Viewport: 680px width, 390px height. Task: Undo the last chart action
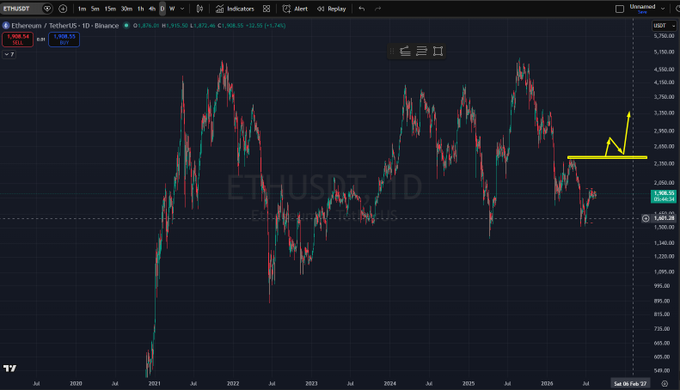(362, 9)
